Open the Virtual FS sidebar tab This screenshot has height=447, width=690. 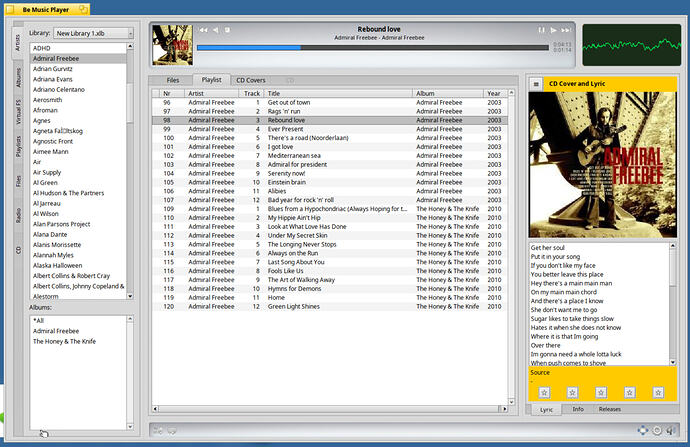pos(18,112)
